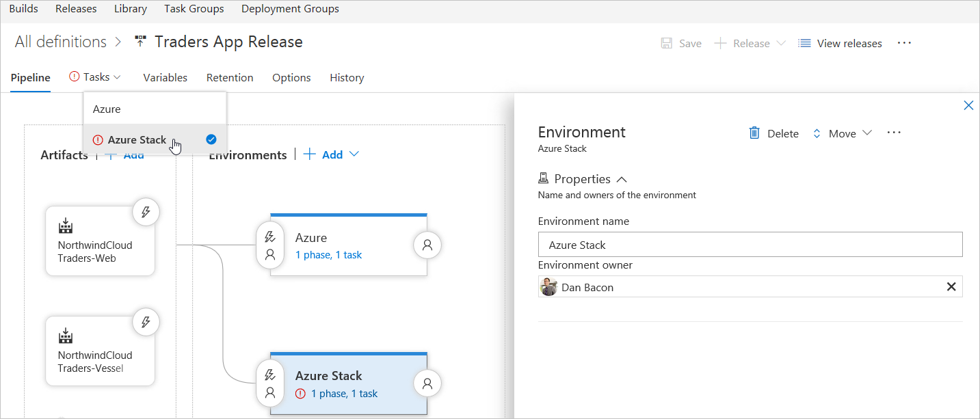The height and width of the screenshot is (419, 980).
Task: Navigate back to All definitions
Action: (61, 42)
